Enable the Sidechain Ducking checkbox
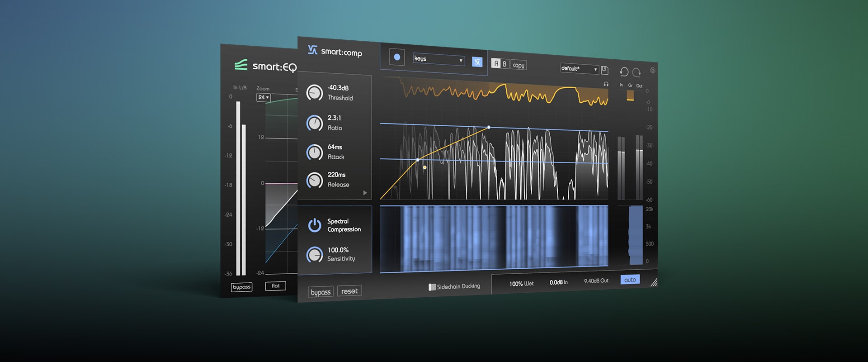 tap(432, 287)
